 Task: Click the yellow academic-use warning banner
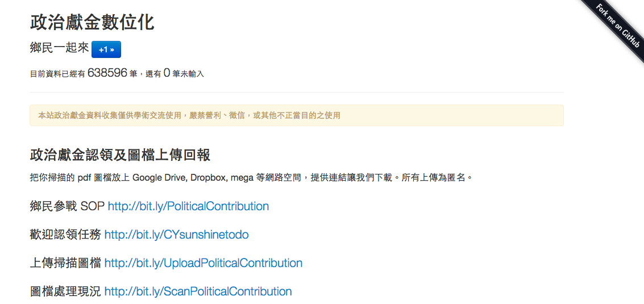(x=296, y=115)
